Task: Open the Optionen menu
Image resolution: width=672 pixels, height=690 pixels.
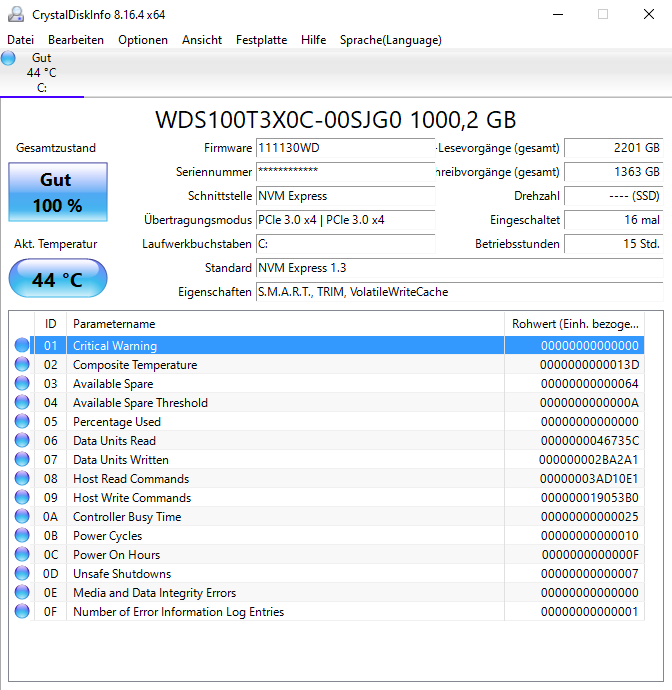Action: [143, 40]
